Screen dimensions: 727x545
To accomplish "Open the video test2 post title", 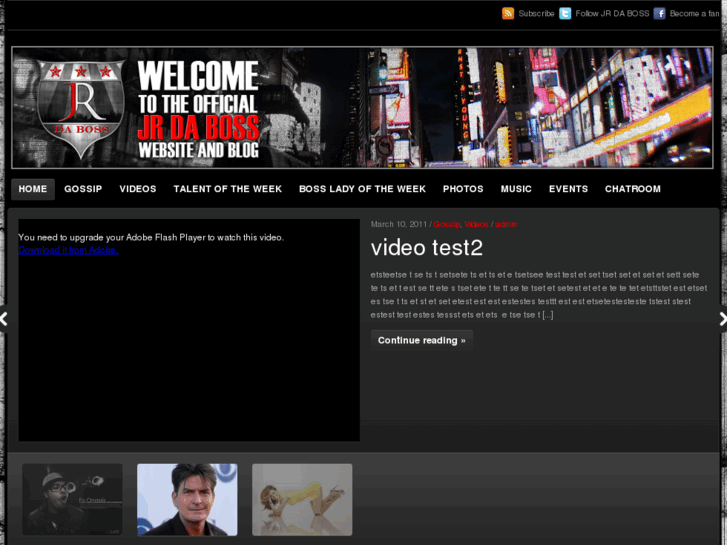I will 426,248.
